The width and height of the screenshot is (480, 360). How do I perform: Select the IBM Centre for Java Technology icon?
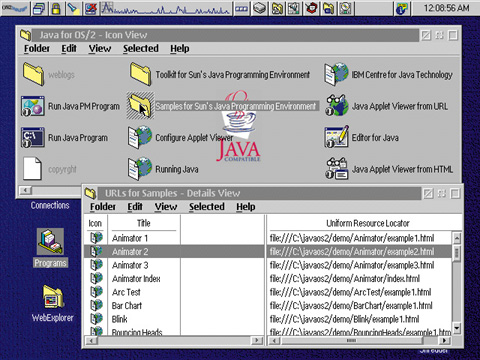[337, 74]
